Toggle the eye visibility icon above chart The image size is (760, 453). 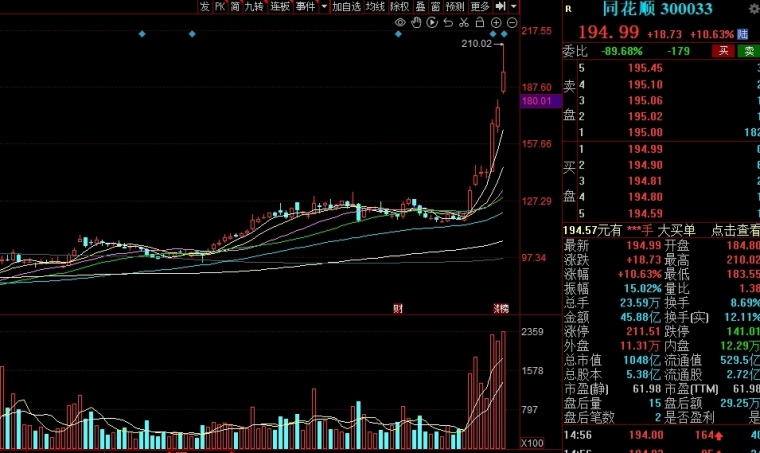tap(400, 22)
